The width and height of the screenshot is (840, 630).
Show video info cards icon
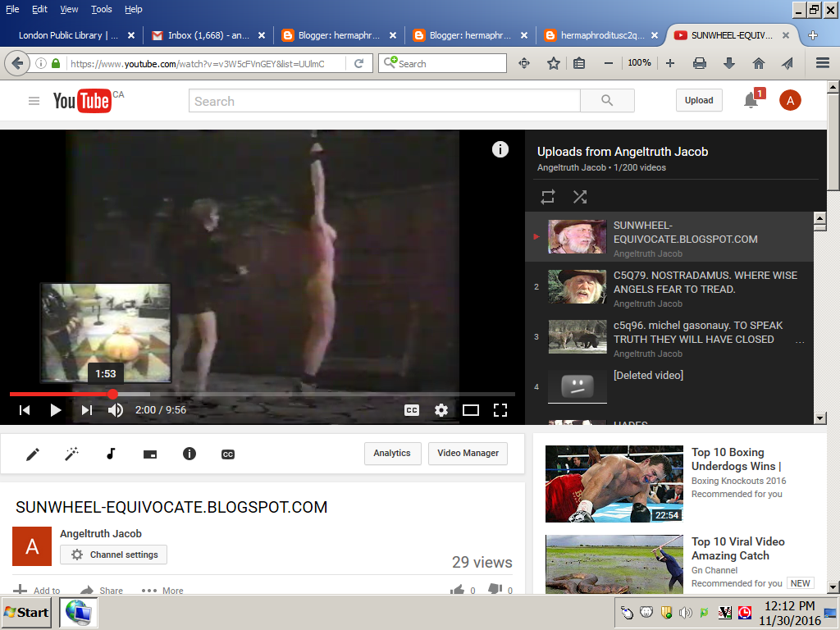point(500,149)
